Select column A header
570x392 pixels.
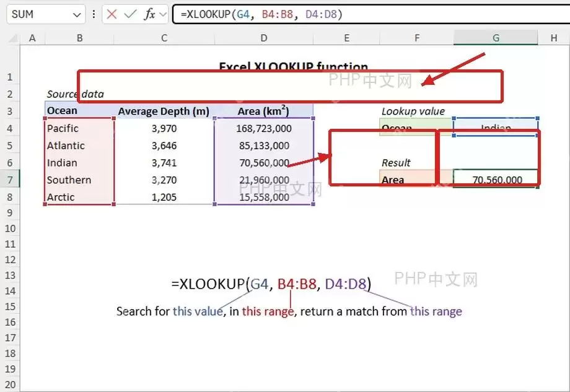click(x=32, y=38)
